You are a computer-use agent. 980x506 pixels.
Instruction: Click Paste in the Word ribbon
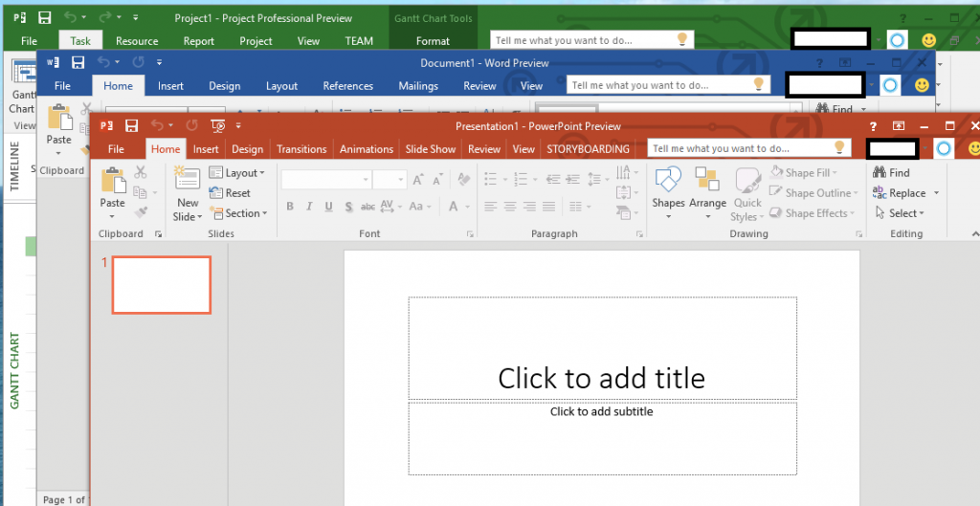point(58,129)
